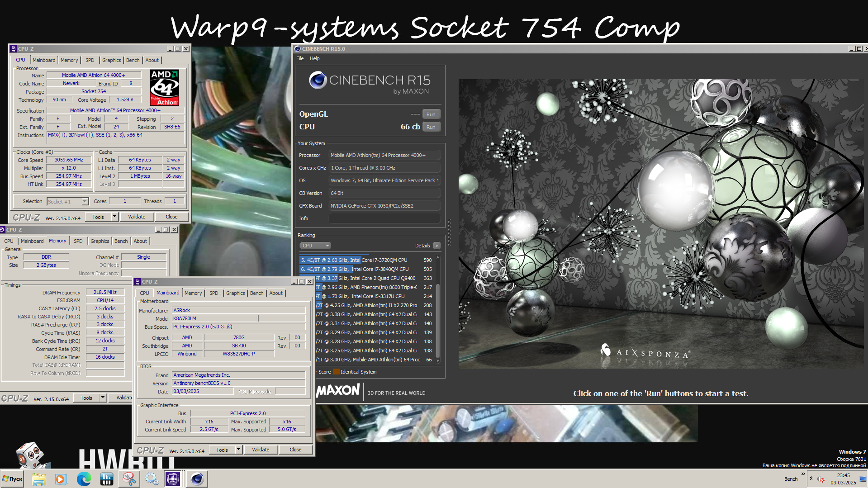Image resolution: width=868 pixels, height=488 pixels.
Task: Click the CPU-Z Mainboard window title bar icon
Action: 138,282
